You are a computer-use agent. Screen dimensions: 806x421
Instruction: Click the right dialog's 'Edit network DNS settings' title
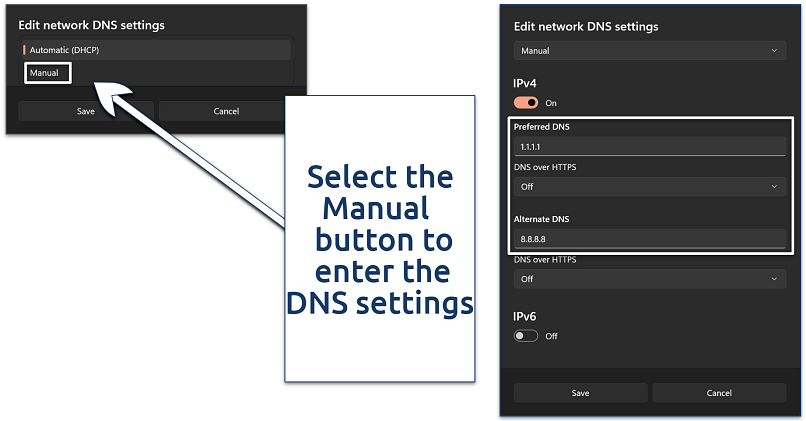[585, 27]
